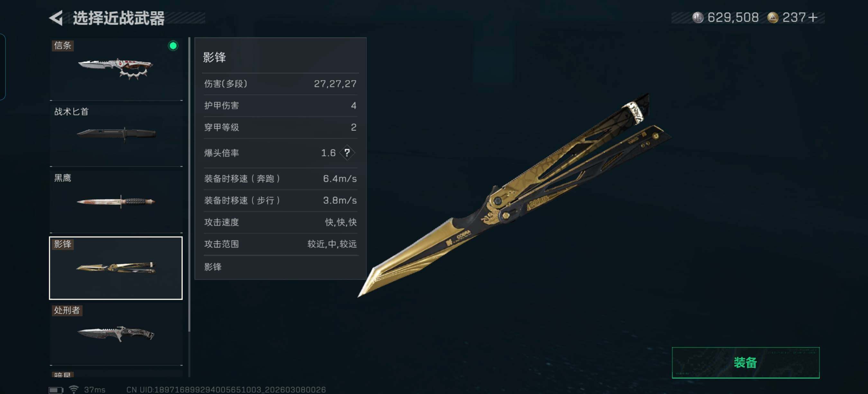The width and height of the screenshot is (868, 394).
Task: Add more gold currency with plus
Action: click(x=813, y=17)
